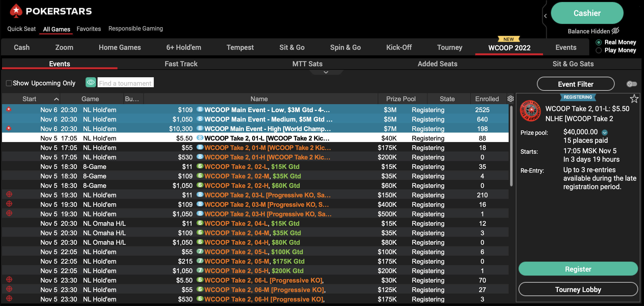Image resolution: width=644 pixels, height=306 pixels.
Task: Expand prize pool details arrow
Action: click(x=604, y=132)
